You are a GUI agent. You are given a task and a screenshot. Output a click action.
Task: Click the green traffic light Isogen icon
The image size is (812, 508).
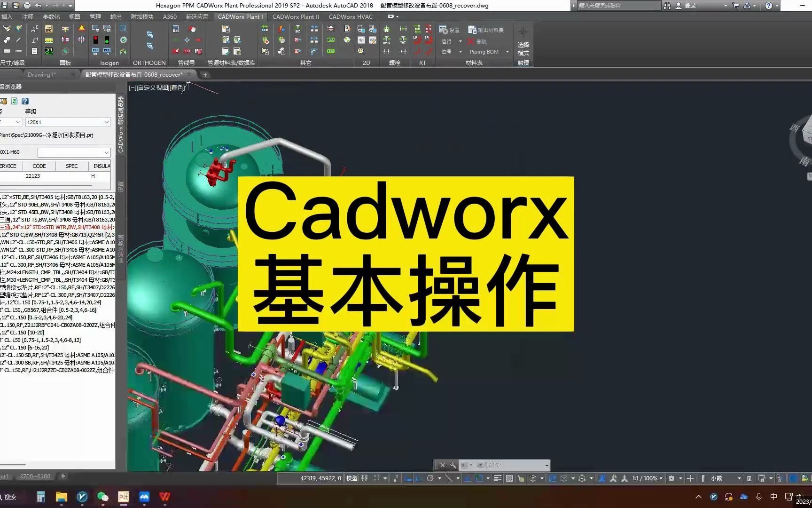107,40
